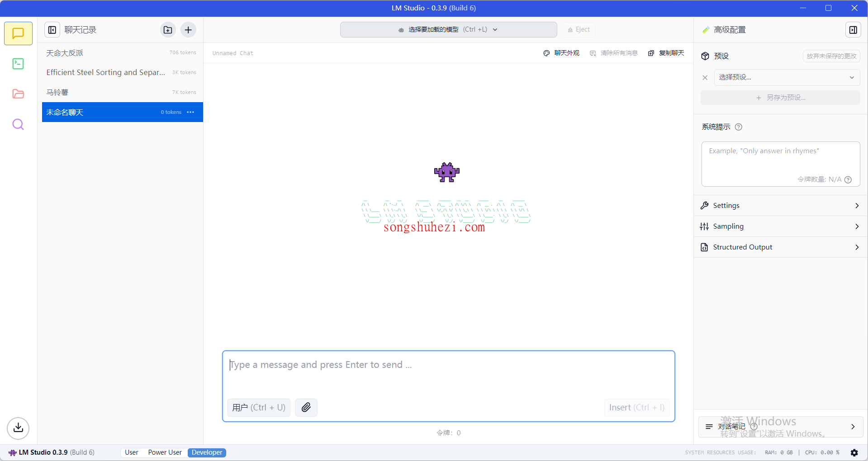
Task: Open app settings gear icon
Action: click(x=854, y=452)
